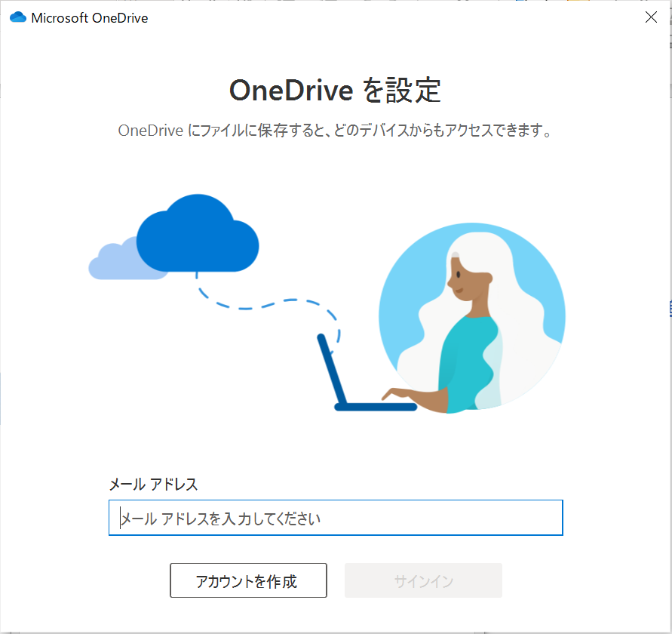Screen dimensions: 672x634
Task: Close the OneDrive setup dialog
Action: (651, 17)
